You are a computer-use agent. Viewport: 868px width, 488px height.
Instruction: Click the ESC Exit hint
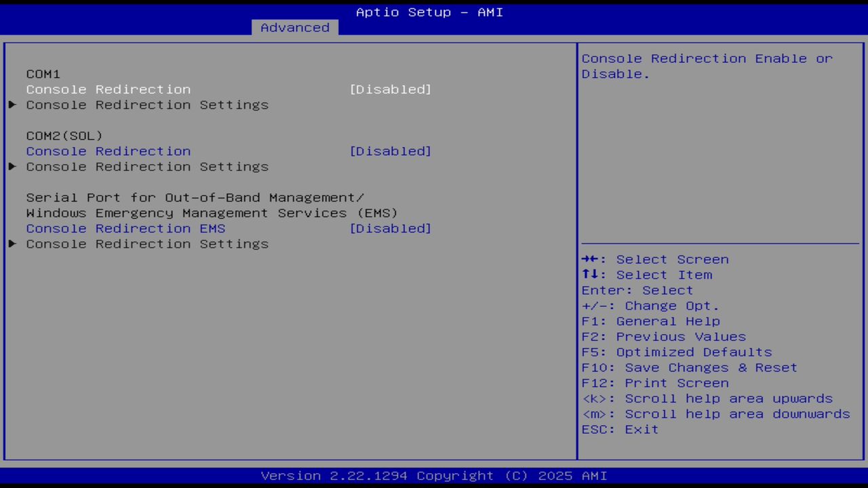[620, 429]
